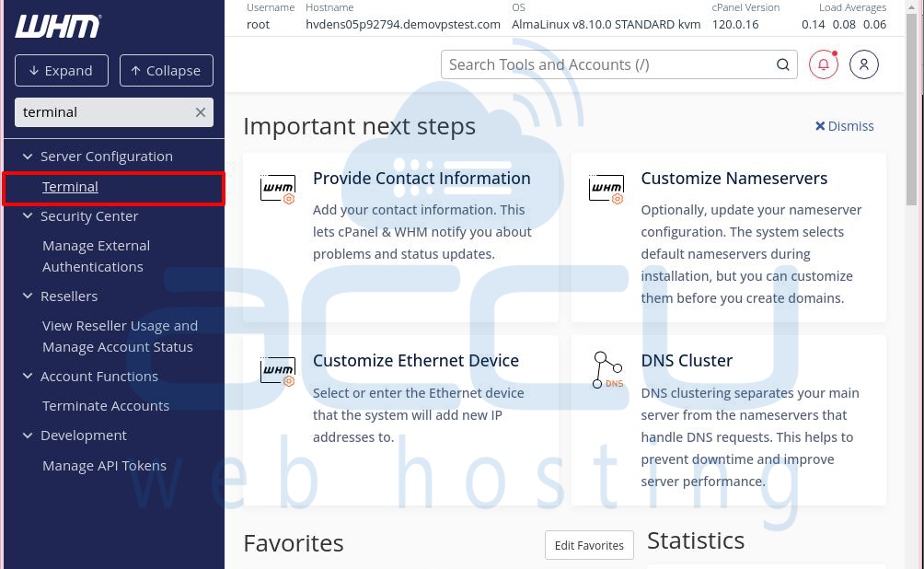Screen dimensions: 924x569
Task: Click the hostname hvdens05p92794.demovpstest.com
Action: tap(403, 25)
